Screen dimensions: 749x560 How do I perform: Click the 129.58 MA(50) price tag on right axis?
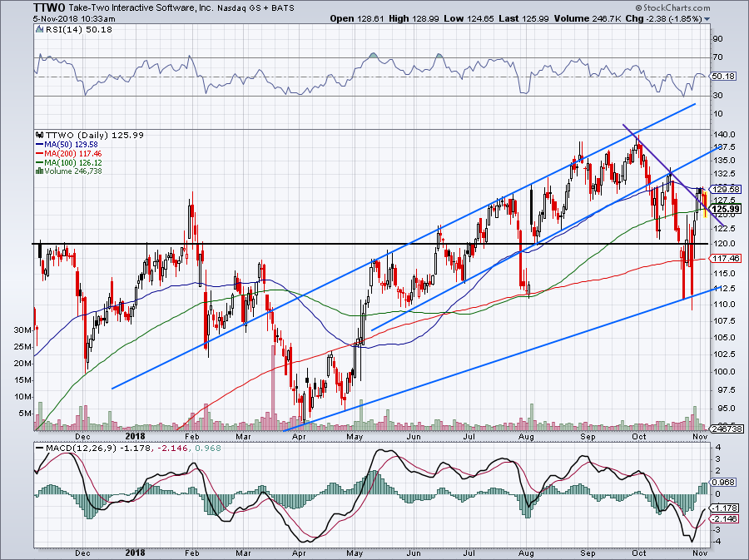(726, 189)
